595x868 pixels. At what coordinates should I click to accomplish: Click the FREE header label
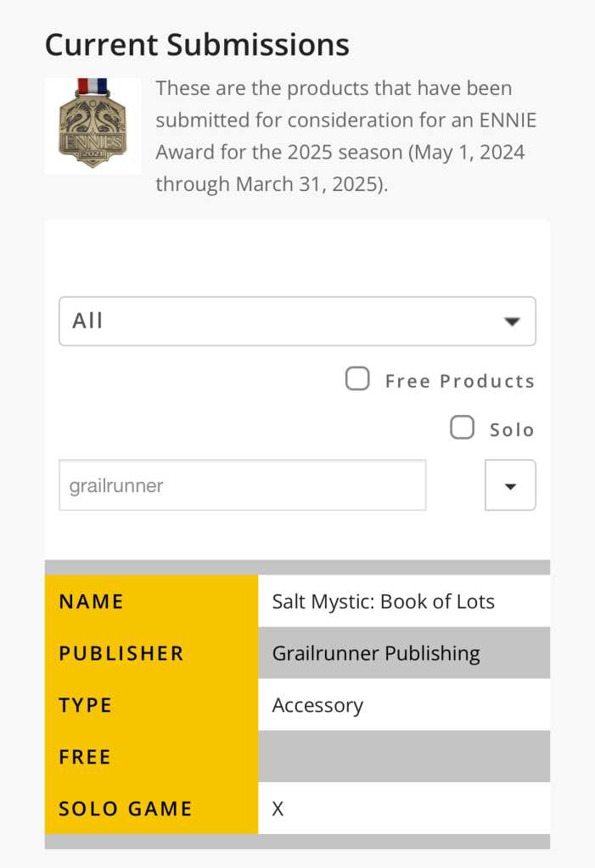point(85,757)
